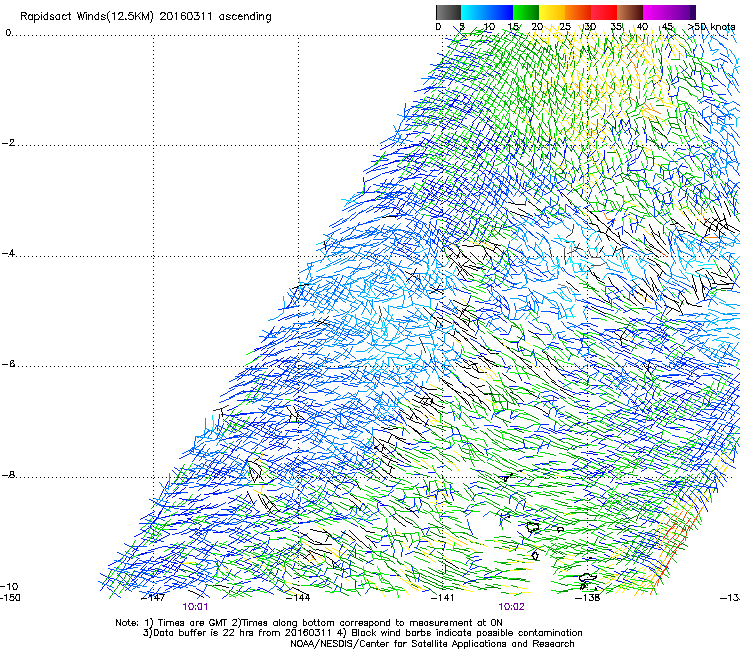Click the green 15-20 knots legend swatch
The width and height of the screenshot is (740, 650).
click(x=526, y=12)
